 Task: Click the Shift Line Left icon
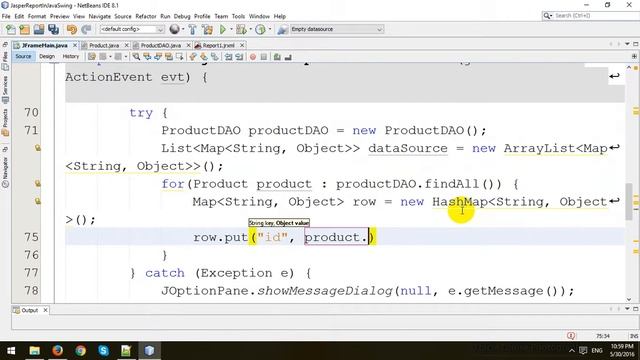(228, 57)
